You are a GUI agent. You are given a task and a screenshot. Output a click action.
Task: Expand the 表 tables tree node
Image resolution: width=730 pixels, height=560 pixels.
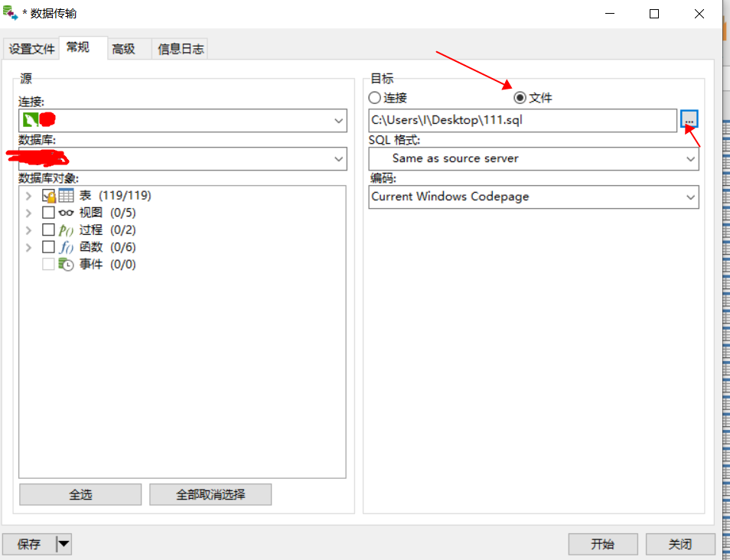pyautogui.click(x=28, y=195)
